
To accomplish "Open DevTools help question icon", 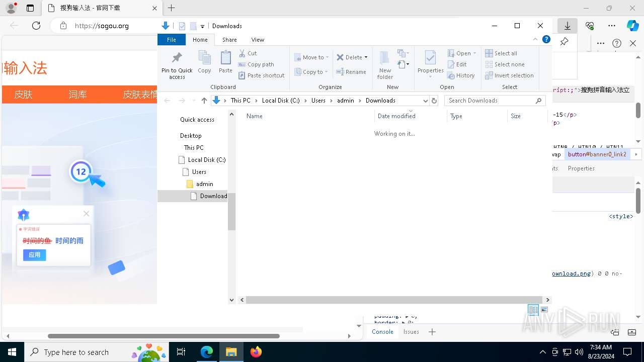I will pos(617,43).
